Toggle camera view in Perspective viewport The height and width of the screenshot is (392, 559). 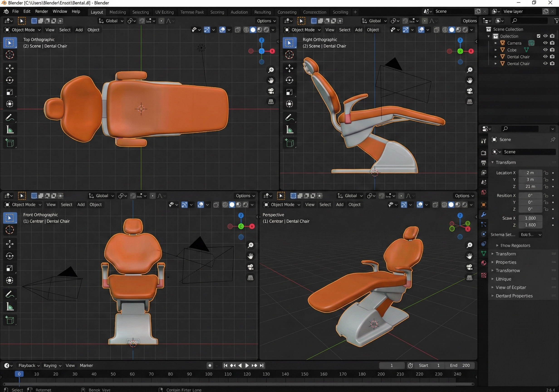[x=469, y=267]
